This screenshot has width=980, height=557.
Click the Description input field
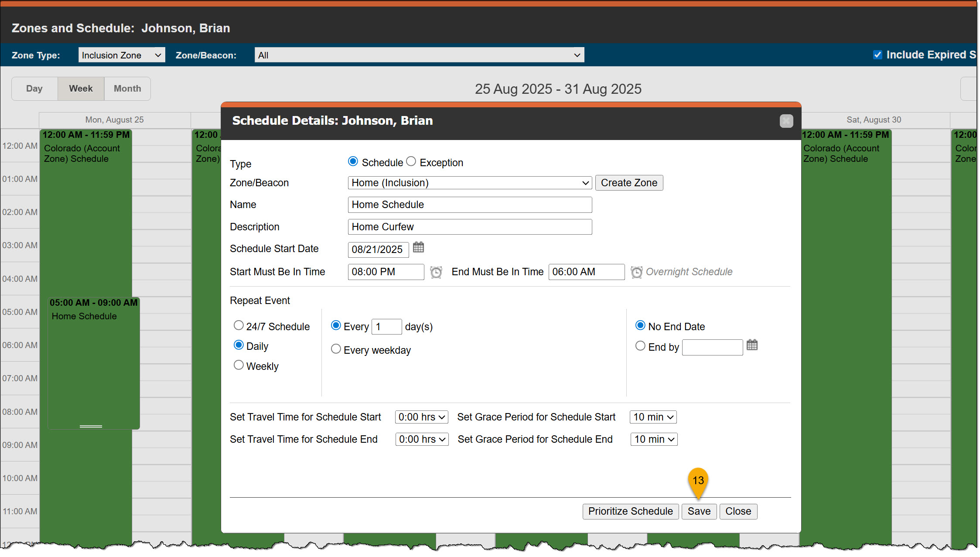pos(469,227)
